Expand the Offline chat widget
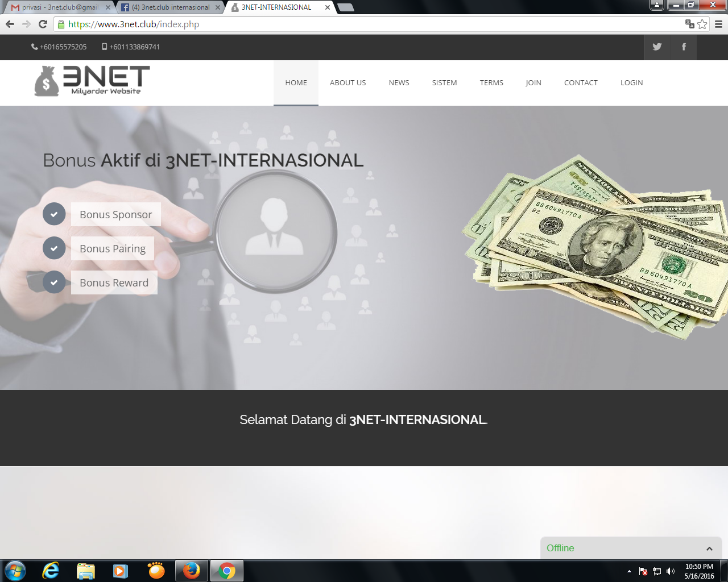The width and height of the screenshot is (728, 582). (x=709, y=548)
